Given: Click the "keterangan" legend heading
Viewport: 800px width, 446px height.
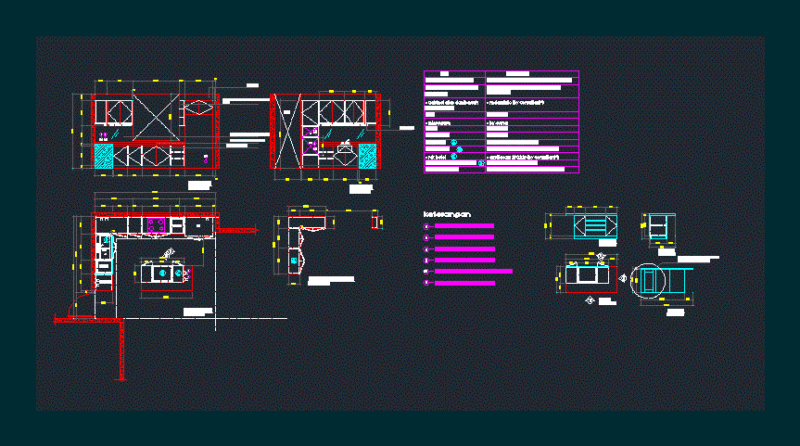Looking at the screenshot, I should 447,214.
